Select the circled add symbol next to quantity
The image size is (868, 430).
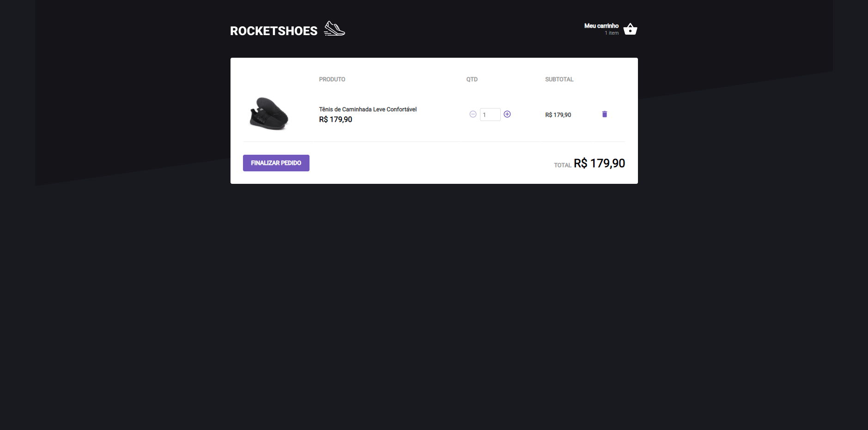coord(507,114)
